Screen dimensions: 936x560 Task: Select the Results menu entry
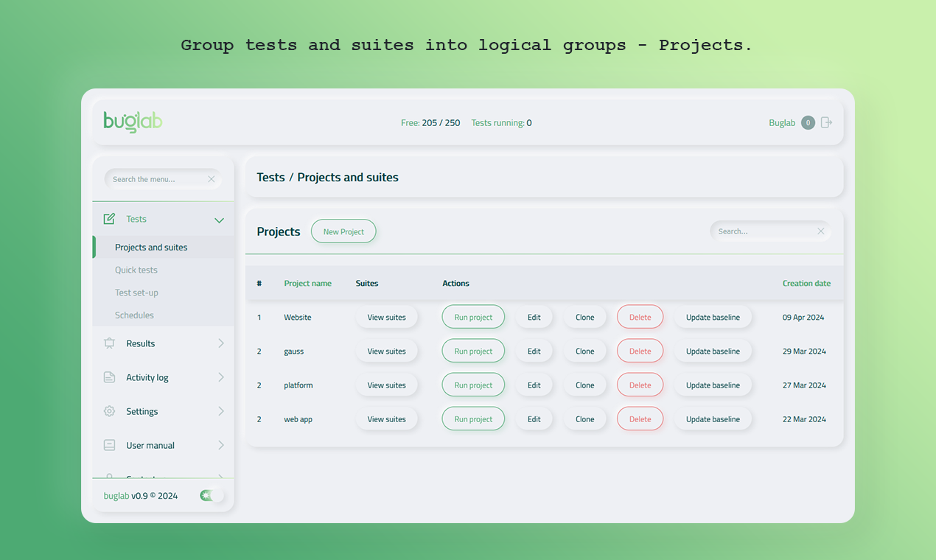point(163,343)
